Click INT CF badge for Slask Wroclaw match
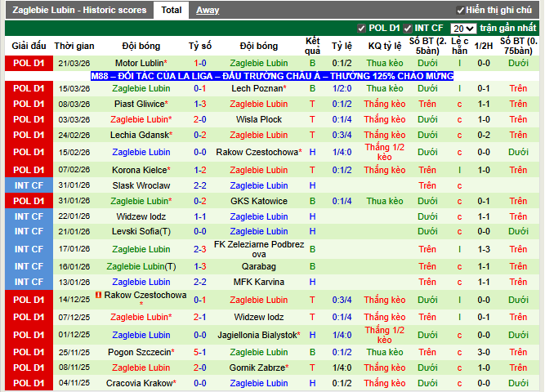The height and width of the screenshot is (392, 545). click(x=29, y=185)
